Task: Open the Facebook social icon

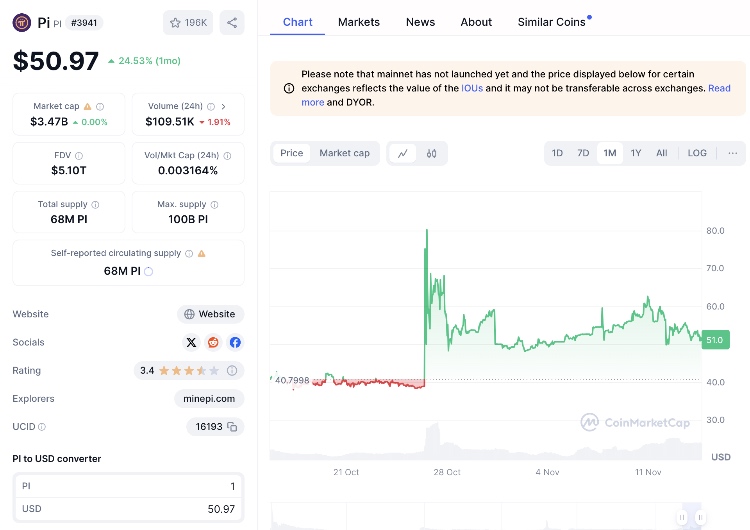Action: tap(235, 342)
